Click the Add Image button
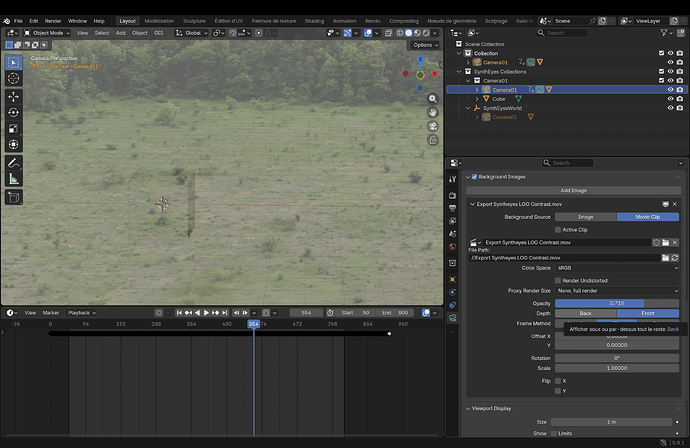The width and height of the screenshot is (690, 448). (x=573, y=191)
